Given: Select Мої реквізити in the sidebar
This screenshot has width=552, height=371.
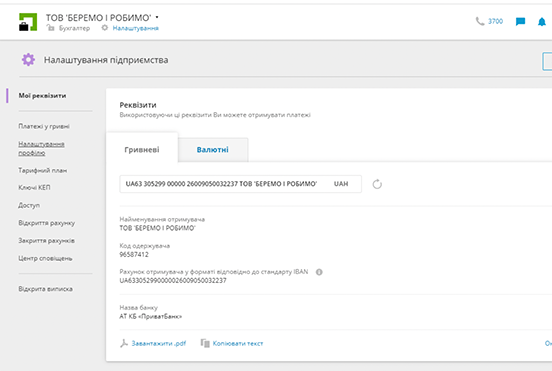Looking at the screenshot, I should (42, 96).
